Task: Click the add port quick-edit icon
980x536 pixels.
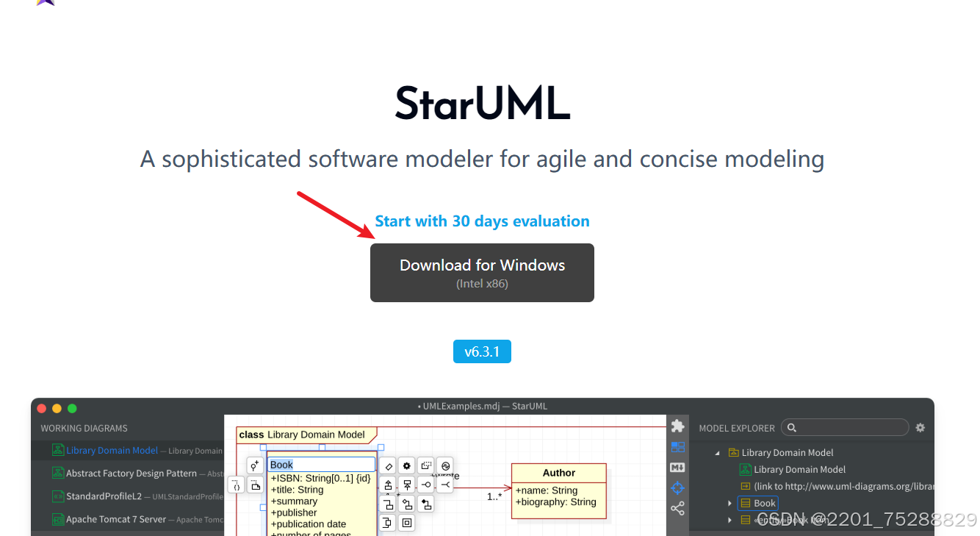Action: pyautogui.click(x=388, y=523)
